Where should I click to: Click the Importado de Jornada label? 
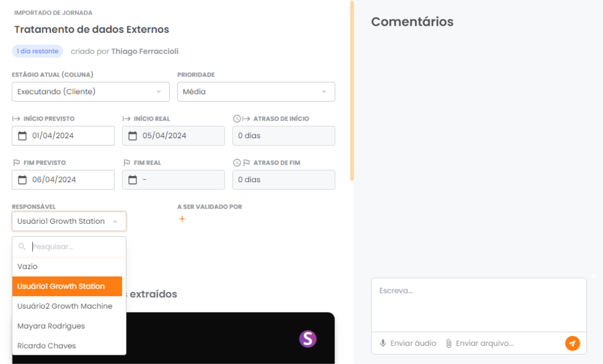(53, 13)
